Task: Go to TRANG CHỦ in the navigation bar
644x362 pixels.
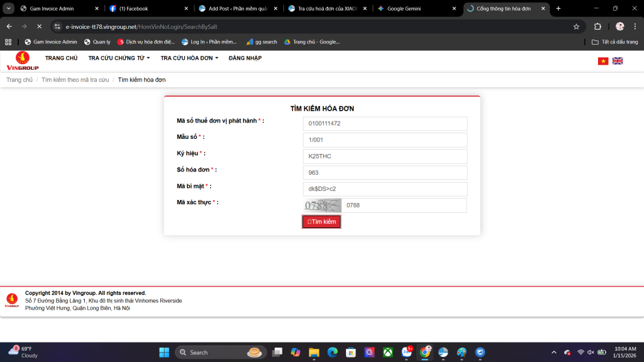Action: point(61,58)
